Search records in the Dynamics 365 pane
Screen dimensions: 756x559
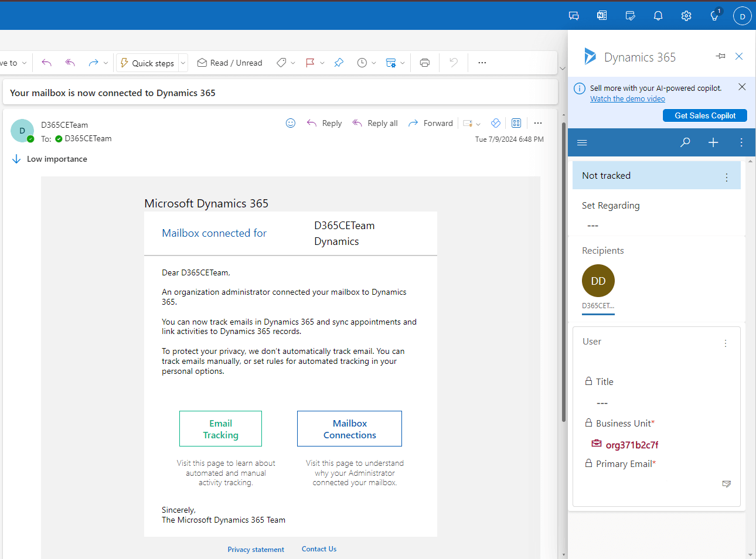coord(685,142)
